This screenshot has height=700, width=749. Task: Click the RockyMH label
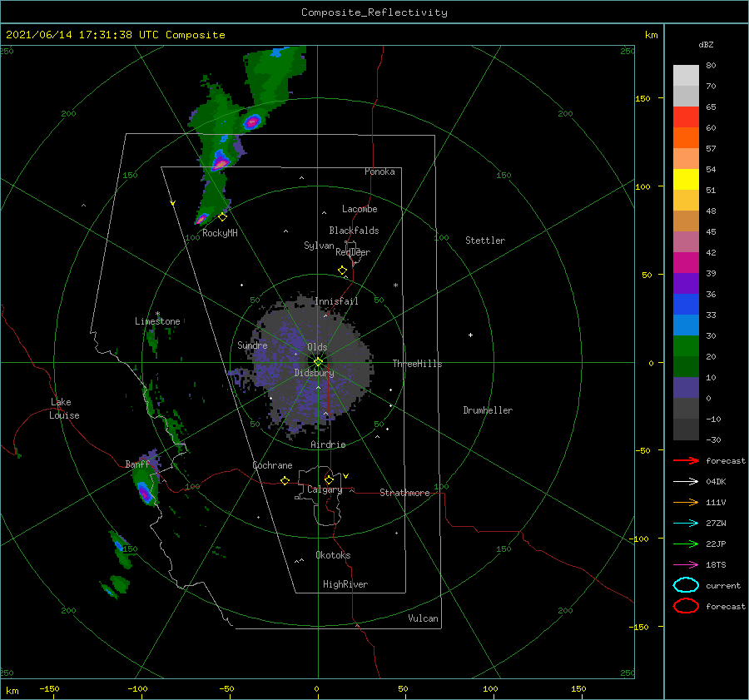click(220, 233)
